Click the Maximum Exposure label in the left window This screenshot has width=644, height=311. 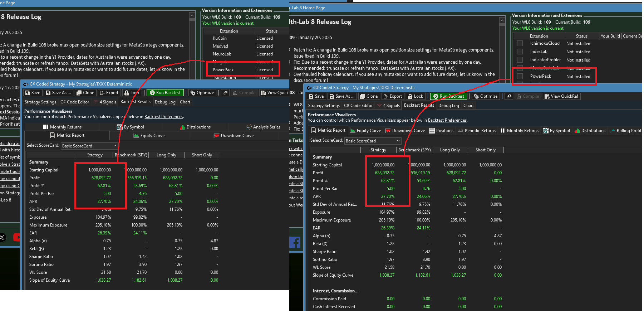click(x=48, y=225)
